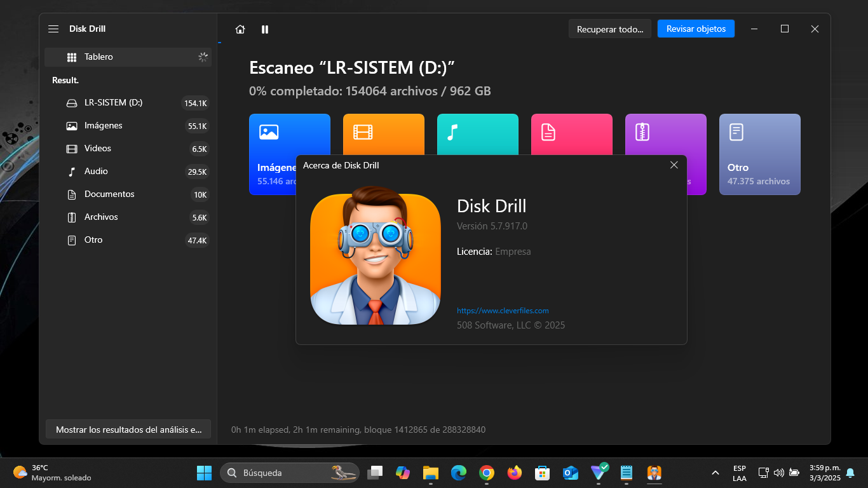
Task: Open Outlook from the taskbar
Action: (x=571, y=473)
